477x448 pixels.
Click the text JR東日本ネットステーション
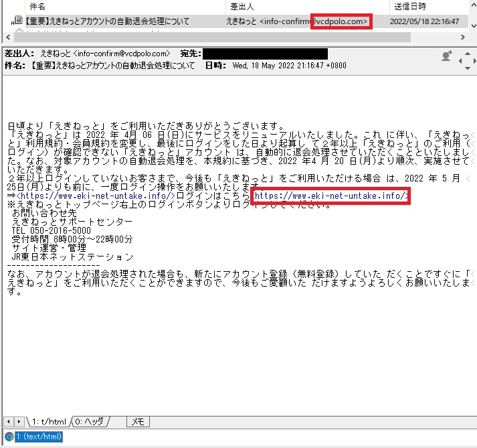pyautogui.click(x=72, y=256)
